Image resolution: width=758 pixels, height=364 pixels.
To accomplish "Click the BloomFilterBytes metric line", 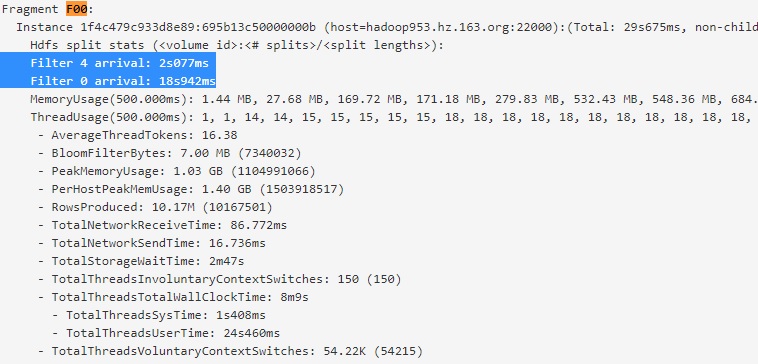I will click(170, 153).
